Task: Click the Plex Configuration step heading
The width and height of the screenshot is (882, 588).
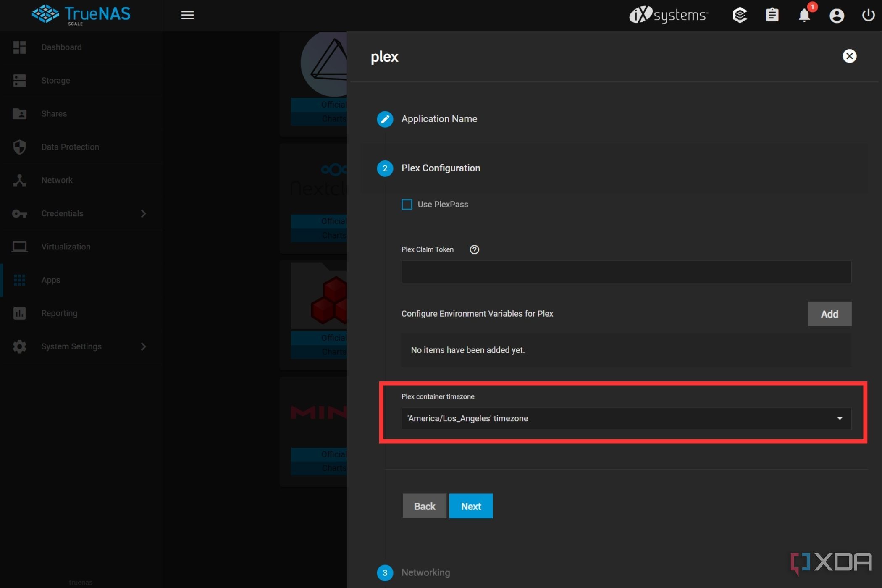Action: [x=441, y=168]
